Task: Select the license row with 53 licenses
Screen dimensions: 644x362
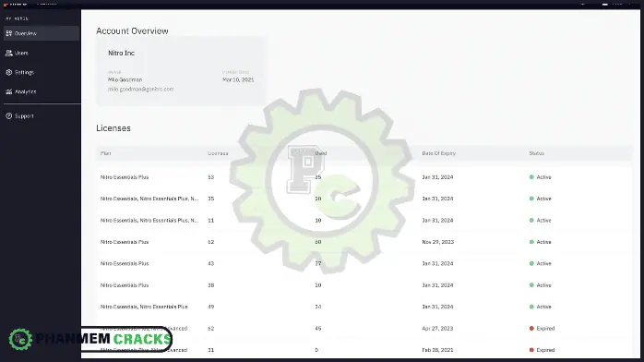Action: [364, 177]
